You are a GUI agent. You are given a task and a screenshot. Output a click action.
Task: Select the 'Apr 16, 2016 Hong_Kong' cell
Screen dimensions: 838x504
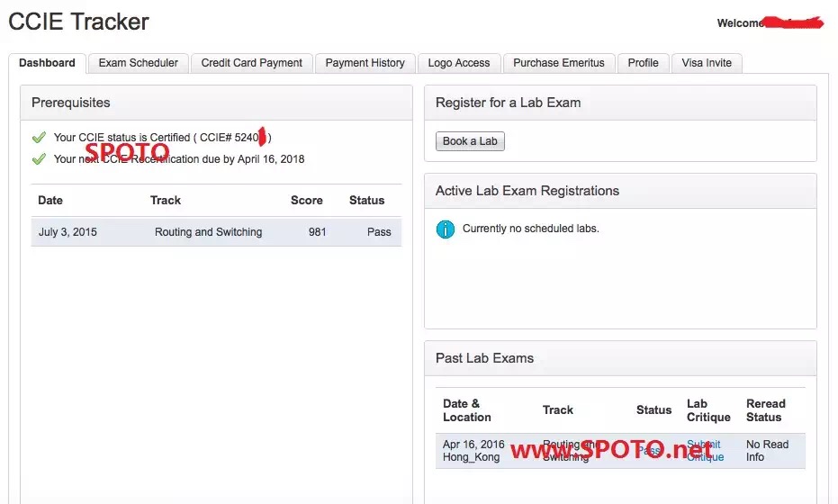[x=473, y=451]
